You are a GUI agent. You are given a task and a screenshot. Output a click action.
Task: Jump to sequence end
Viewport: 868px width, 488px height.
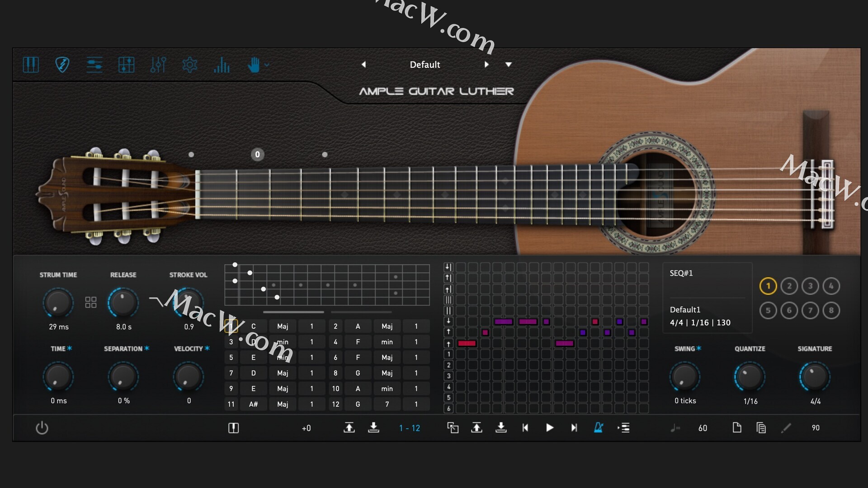(574, 427)
